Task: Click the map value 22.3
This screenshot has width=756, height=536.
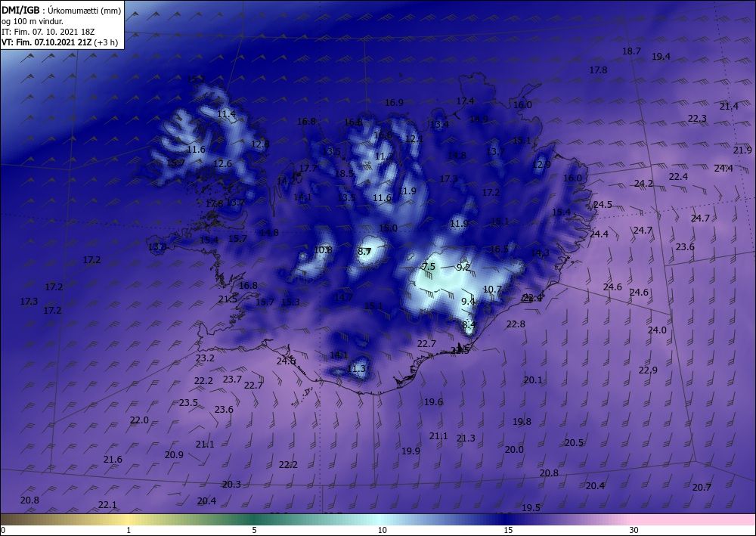Action: (x=697, y=119)
